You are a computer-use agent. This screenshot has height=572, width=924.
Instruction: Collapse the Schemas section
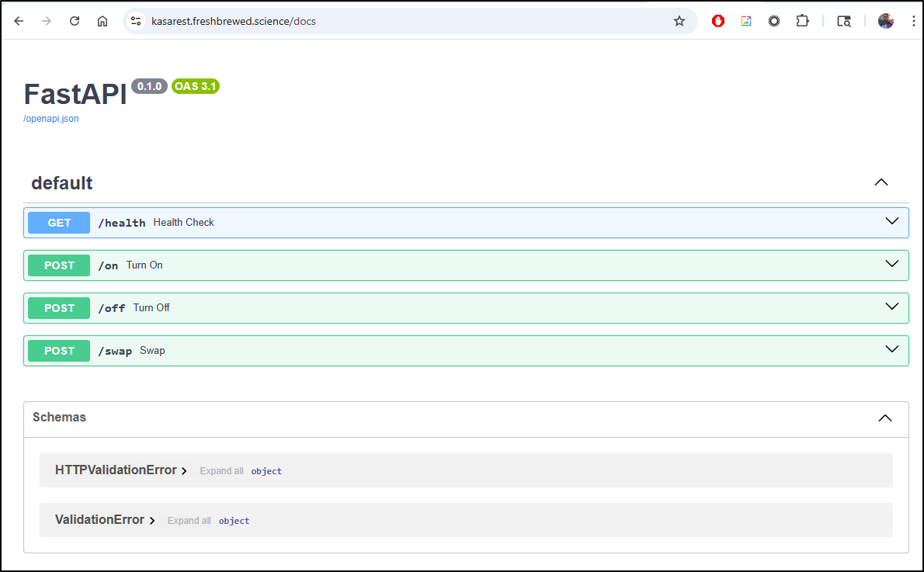click(x=885, y=418)
